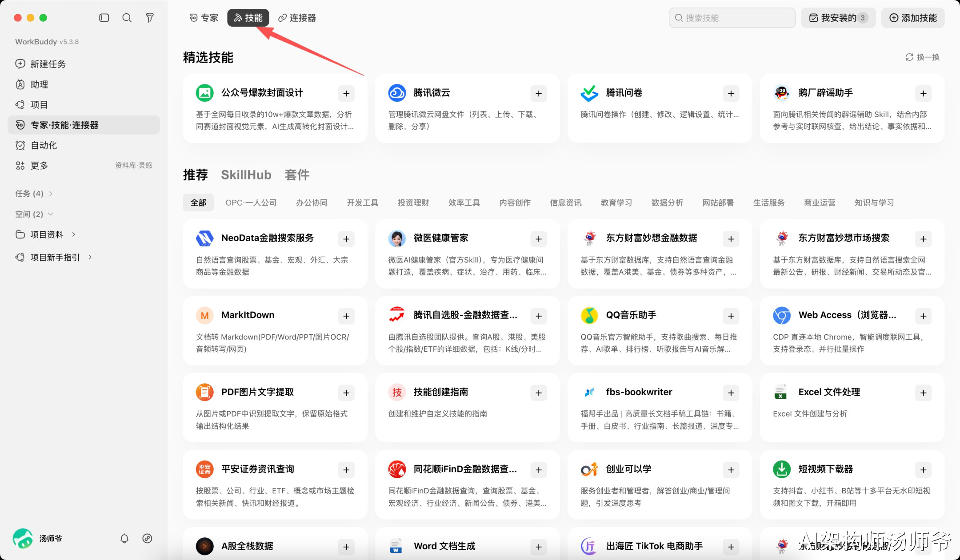Open the A股全栈数据 skill card
This screenshot has width=960, height=560.
(x=275, y=544)
